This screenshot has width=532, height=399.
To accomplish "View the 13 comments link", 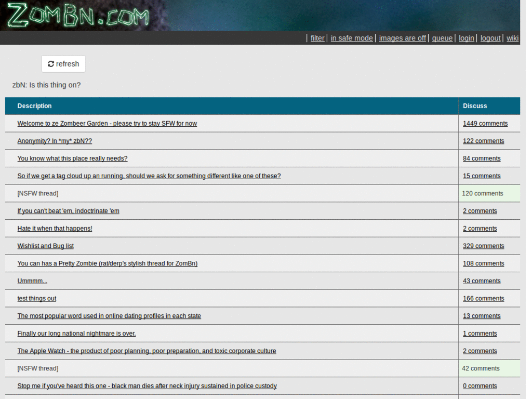I will pos(482,316).
